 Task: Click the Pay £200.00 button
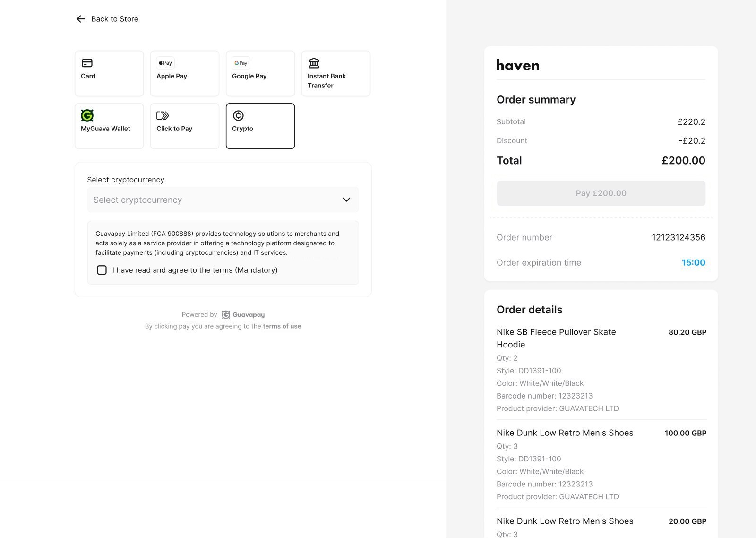pyautogui.click(x=601, y=193)
